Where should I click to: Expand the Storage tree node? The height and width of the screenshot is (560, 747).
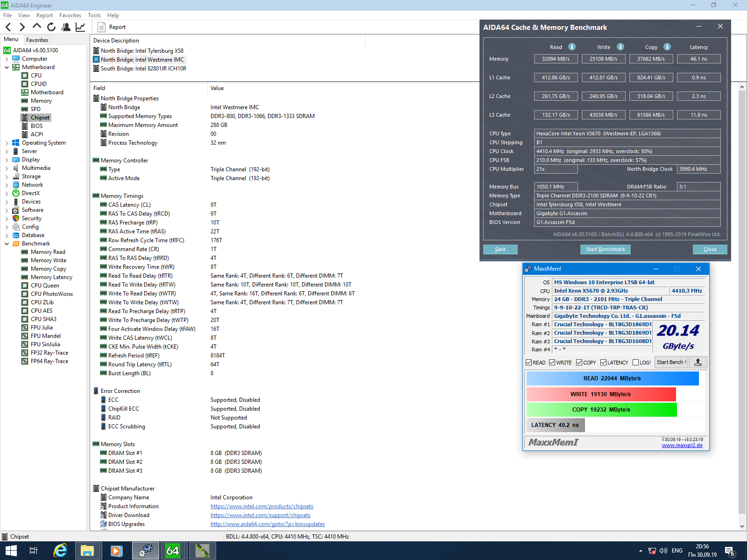(7, 176)
